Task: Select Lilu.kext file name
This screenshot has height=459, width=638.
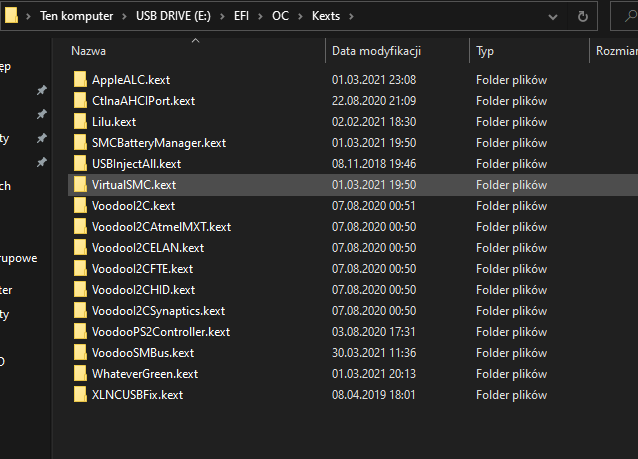Action: [114, 122]
